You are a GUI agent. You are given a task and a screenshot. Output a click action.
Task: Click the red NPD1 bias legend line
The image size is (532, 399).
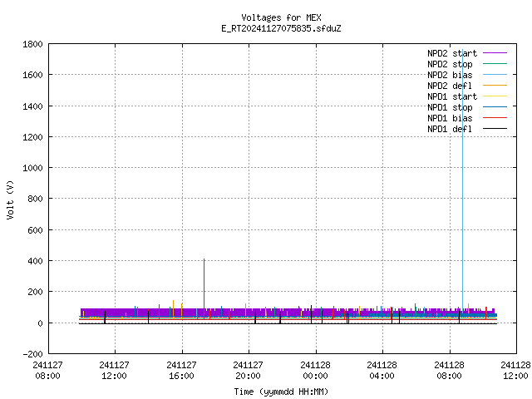[495, 118]
